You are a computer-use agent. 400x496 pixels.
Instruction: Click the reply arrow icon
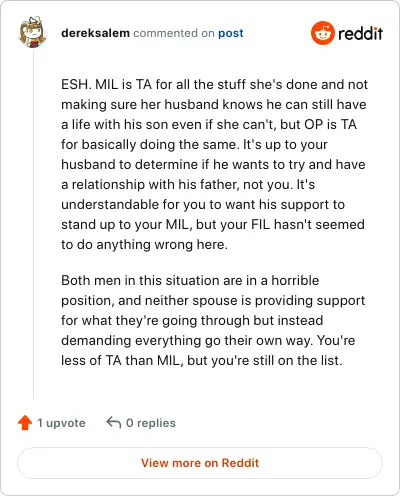coord(114,422)
